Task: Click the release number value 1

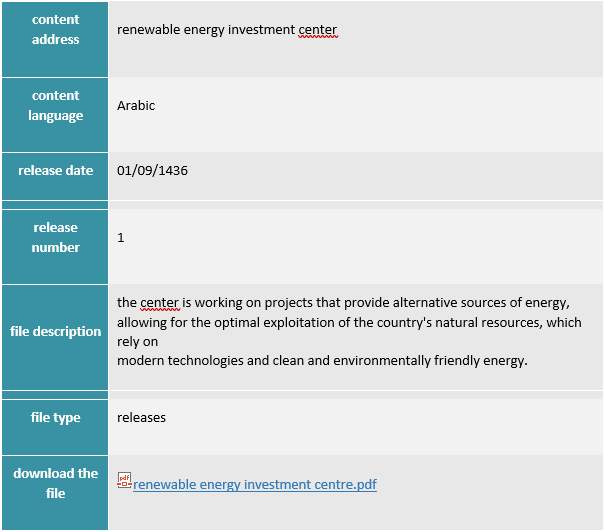Action: [x=121, y=238]
